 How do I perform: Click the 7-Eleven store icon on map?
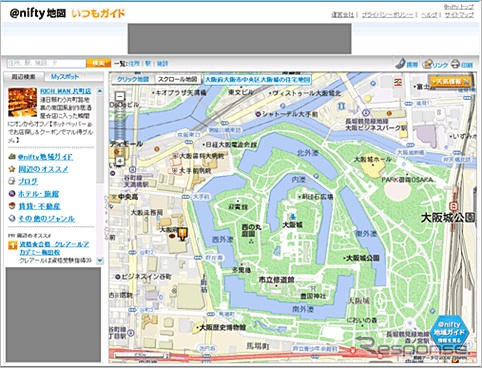[398, 82]
